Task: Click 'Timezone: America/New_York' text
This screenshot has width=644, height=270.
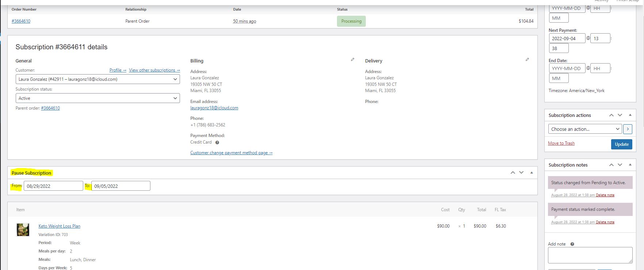Action: pyautogui.click(x=576, y=91)
